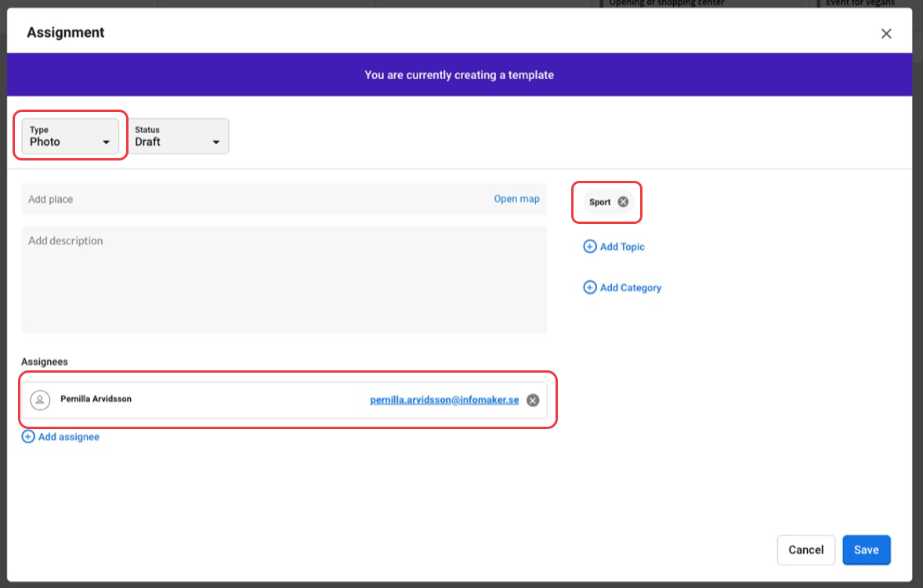
Task: Close the Assignment dialog
Action: pyautogui.click(x=886, y=34)
